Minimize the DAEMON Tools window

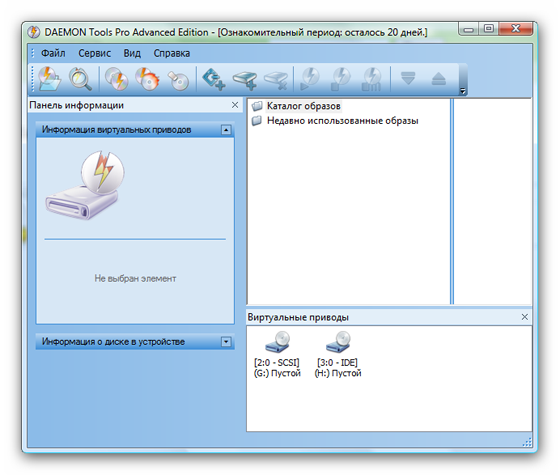tap(469, 29)
